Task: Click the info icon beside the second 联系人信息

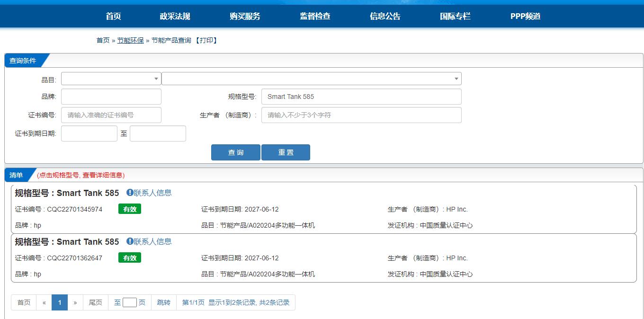Action: [x=130, y=241]
